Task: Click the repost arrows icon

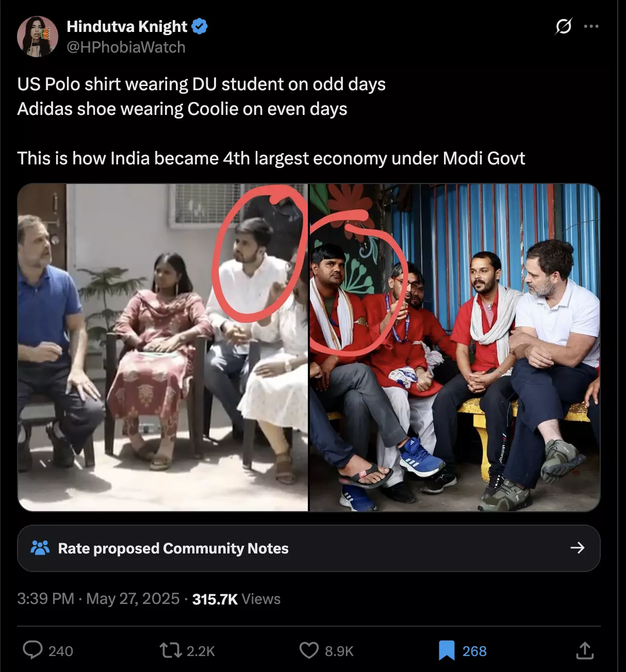Action: [x=171, y=650]
